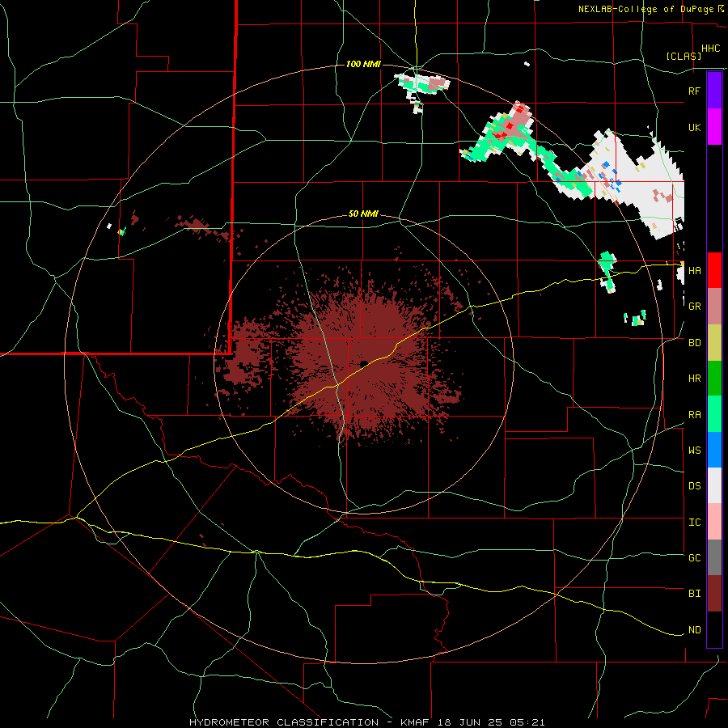Select the IC ice crystals pink swatch
This screenshot has width=728, height=728.
click(x=714, y=522)
